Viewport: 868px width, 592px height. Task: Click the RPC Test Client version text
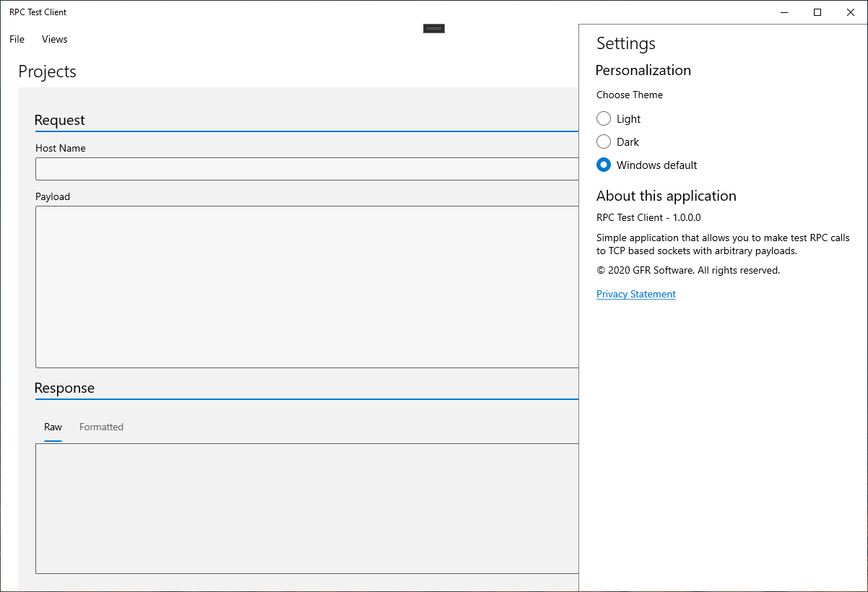[x=648, y=217]
